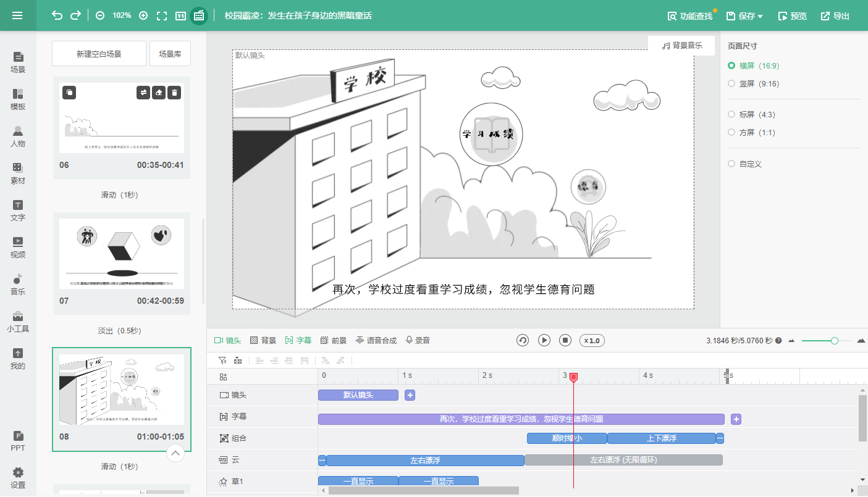868x497 pixels.
Task: Zoom out the canvas with minus icon
Action: tap(100, 15)
